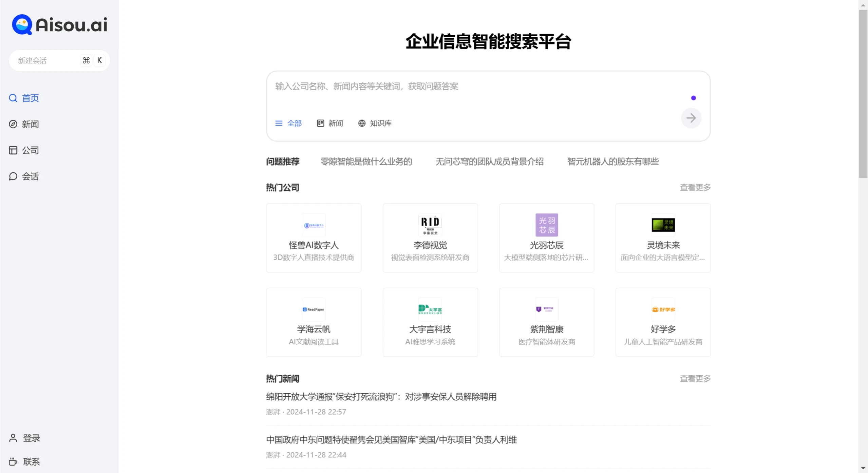Open the 光羽芯辰 company card
The width and height of the screenshot is (868, 473).
[546, 238]
